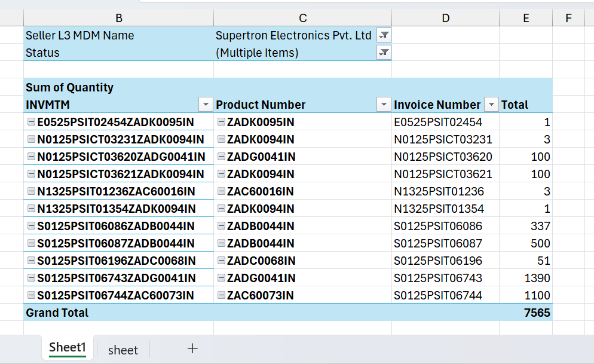Collapse the S0125PSIT06743ZADG0041IN row group
594x364 pixels.
31,278
